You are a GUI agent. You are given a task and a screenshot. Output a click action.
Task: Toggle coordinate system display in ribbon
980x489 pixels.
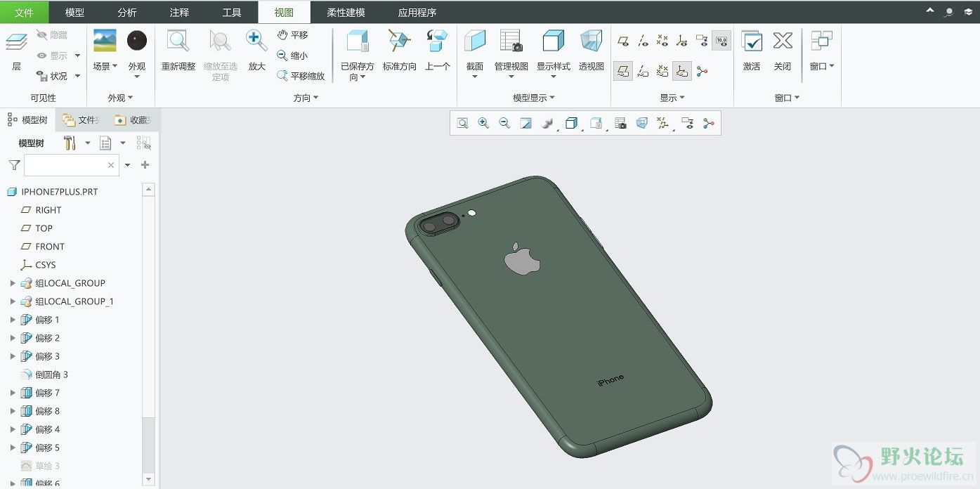[x=682, y=41]
